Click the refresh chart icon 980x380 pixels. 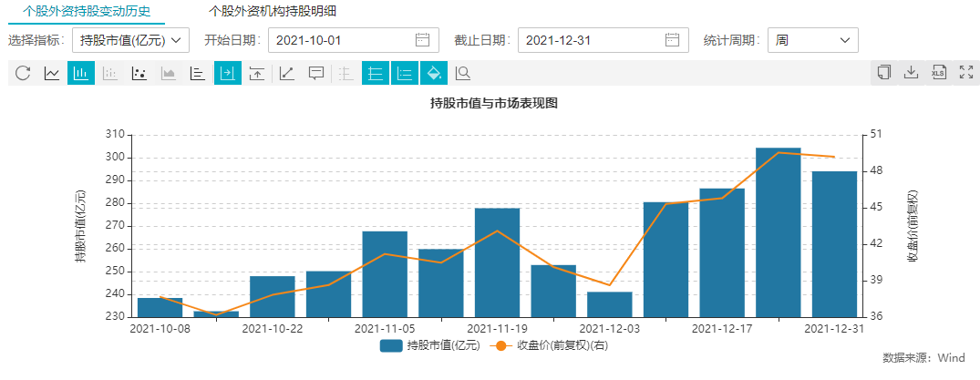click(23, 73)
